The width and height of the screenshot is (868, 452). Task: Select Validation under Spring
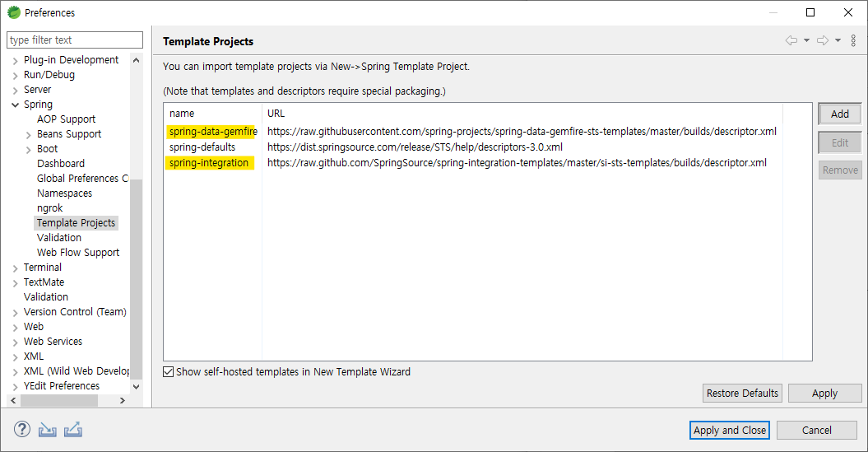click(58, 238)
